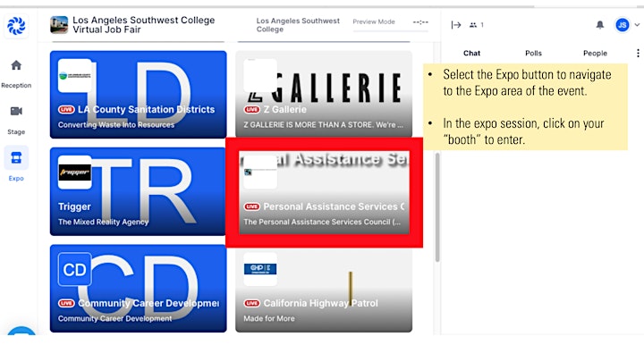644x362 pixels.
Task: Switch to the People tab
Action: [x=595, y=53]
